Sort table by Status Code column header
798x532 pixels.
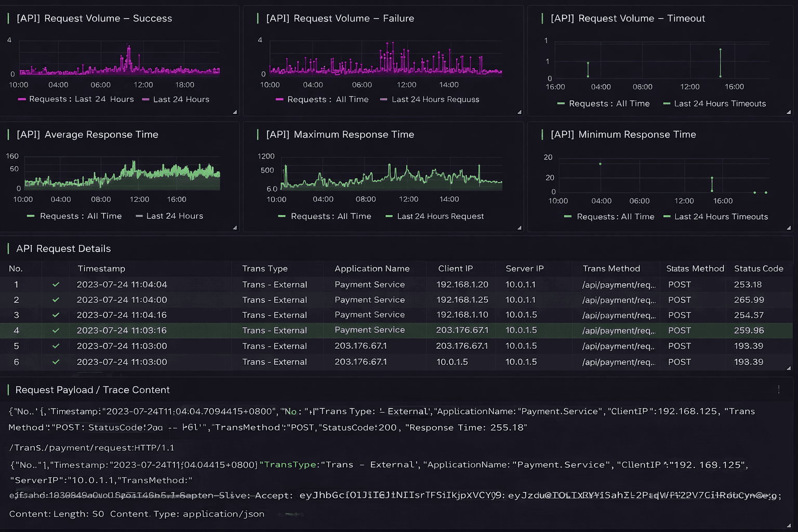click(x=758, y=269)
